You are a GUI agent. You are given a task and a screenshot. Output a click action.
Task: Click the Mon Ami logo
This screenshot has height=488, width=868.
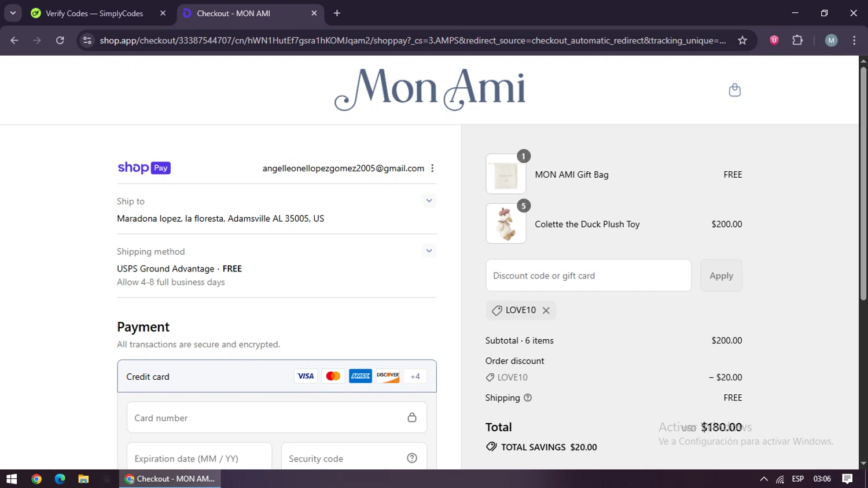click(430, 90)
